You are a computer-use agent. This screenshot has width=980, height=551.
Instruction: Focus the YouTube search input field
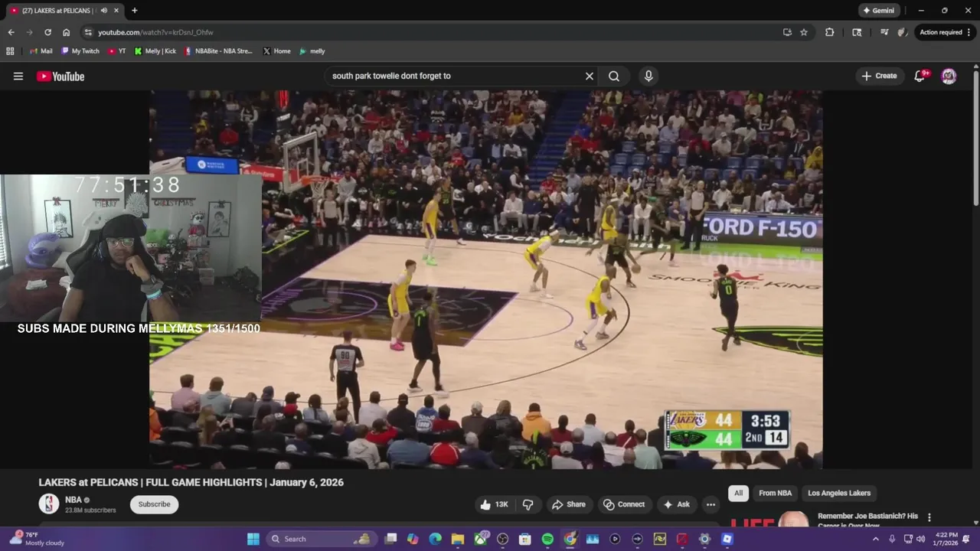click(456, 76)
